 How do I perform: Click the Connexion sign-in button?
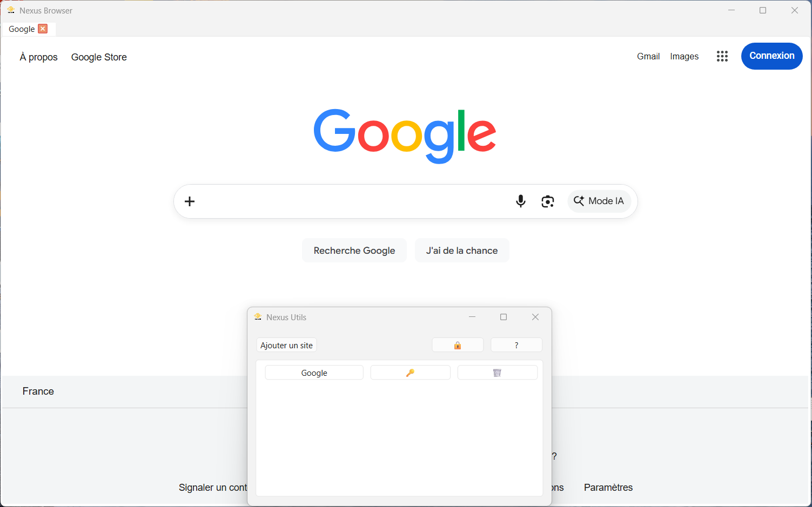pyautogui.click(x=772, y=56)
